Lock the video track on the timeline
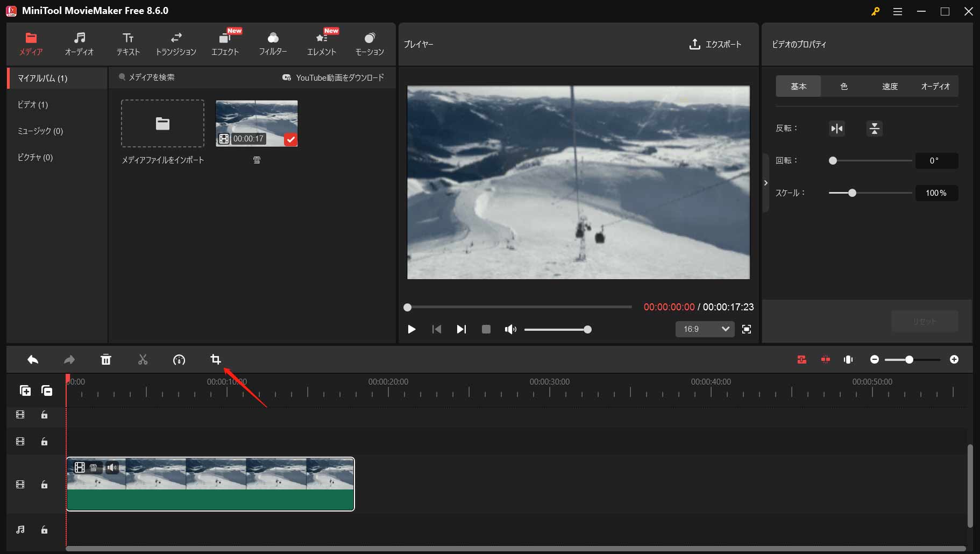The width and height of the screenshot is (980, 554). [x=45, y=485]
